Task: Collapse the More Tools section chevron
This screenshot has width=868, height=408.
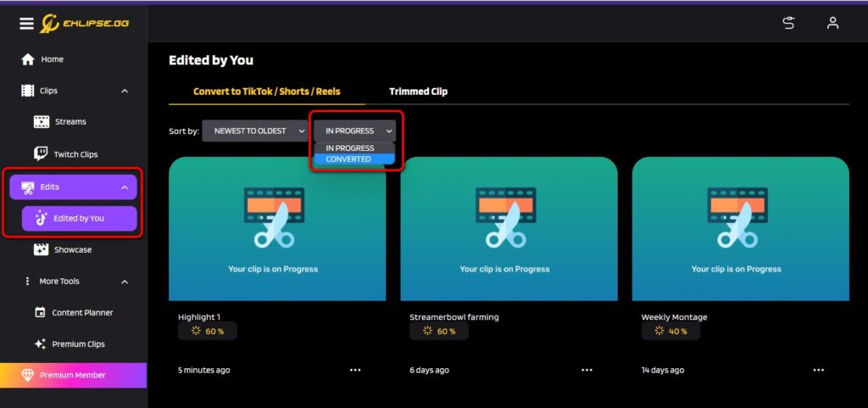Action: [x=125, y=282]
